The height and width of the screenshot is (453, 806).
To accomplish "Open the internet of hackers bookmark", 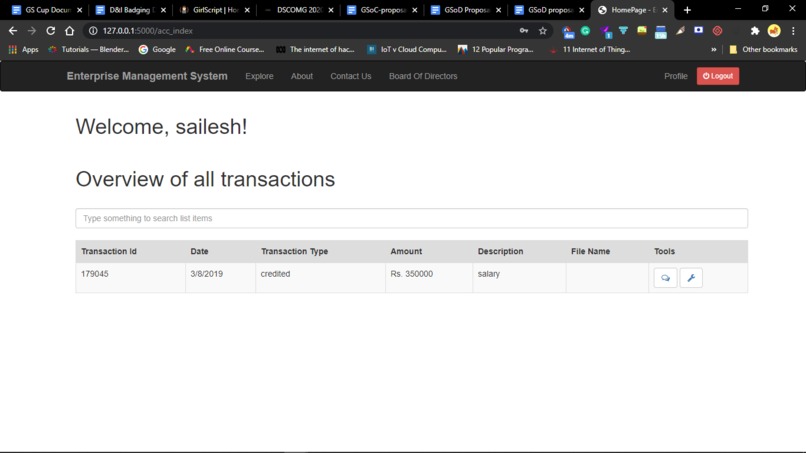I will tap(315, 49).
